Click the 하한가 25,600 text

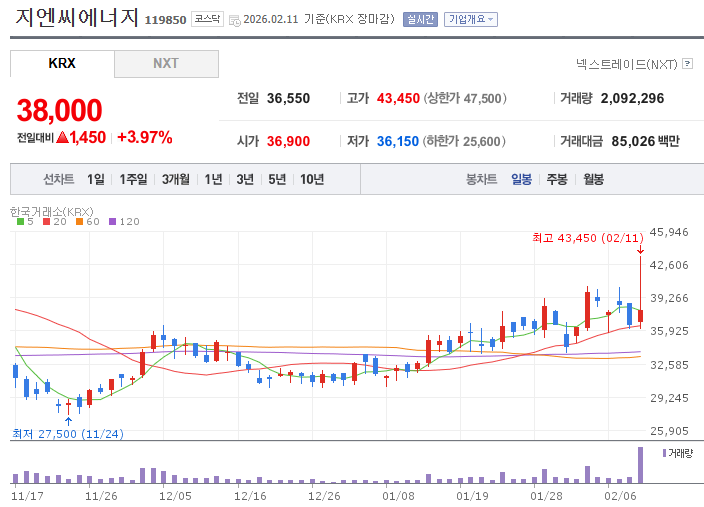464,141
